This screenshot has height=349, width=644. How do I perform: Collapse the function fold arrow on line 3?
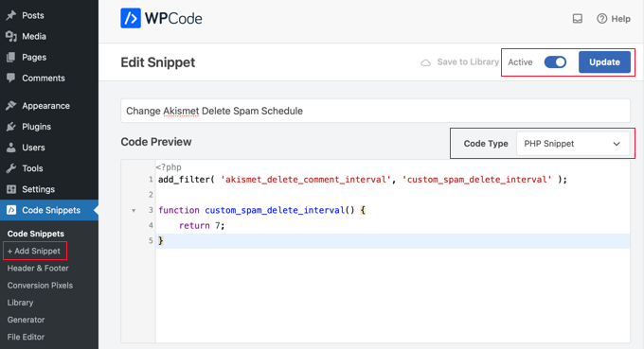tap(134, 210)
